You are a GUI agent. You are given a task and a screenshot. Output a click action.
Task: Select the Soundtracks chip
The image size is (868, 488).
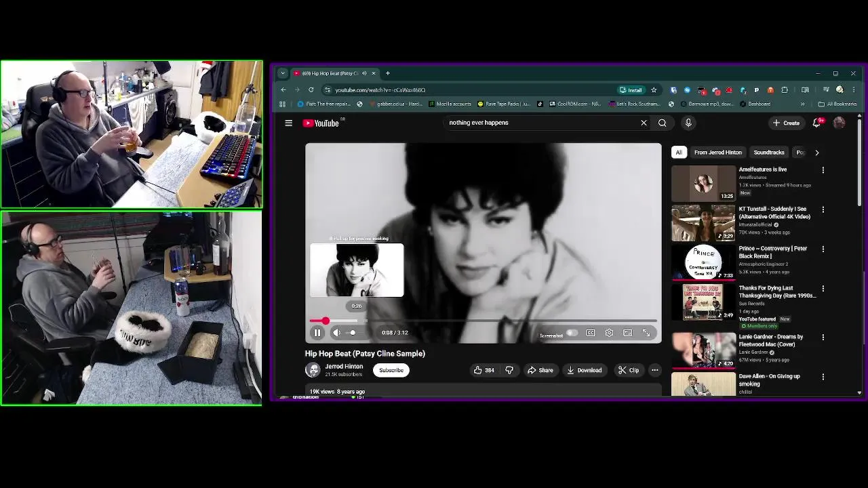[x=769, y=152]
